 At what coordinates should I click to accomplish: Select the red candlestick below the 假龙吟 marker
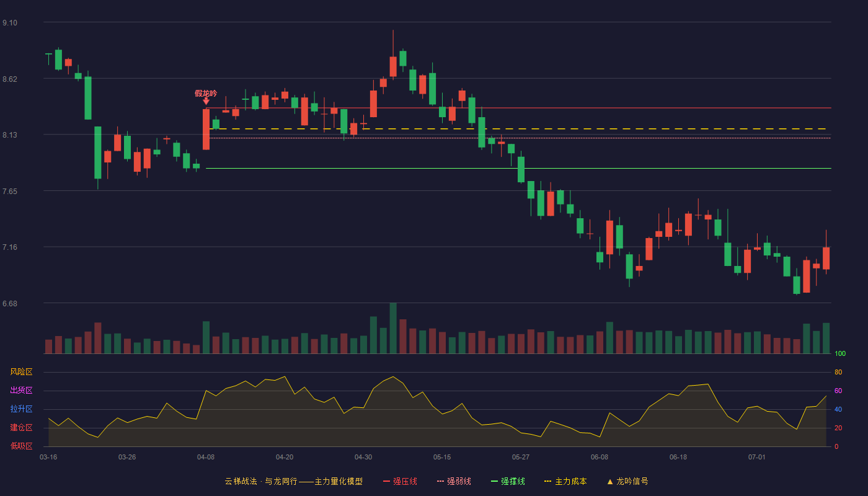click(206, 130)
